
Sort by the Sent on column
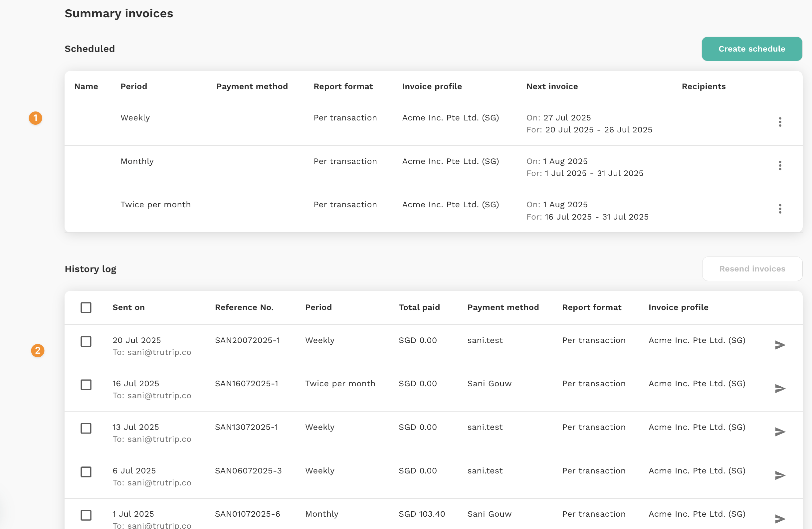pos(128,307)
